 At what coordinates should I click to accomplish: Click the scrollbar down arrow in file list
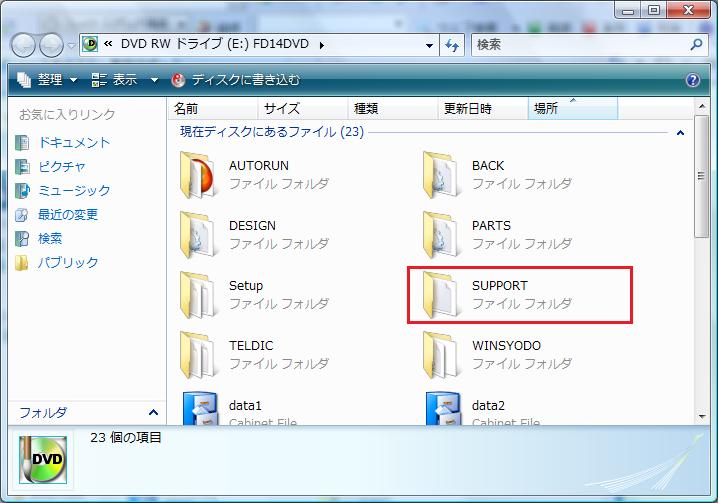point(702,417)
